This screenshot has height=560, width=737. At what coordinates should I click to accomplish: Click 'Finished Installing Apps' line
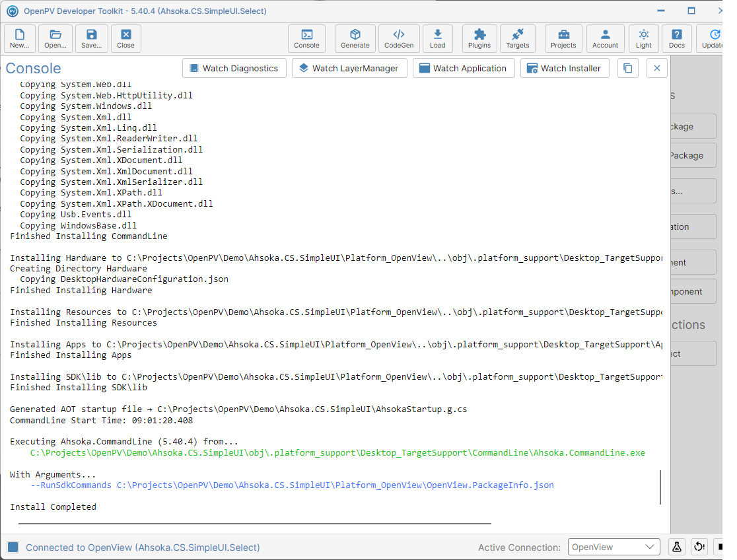(71, 355)
